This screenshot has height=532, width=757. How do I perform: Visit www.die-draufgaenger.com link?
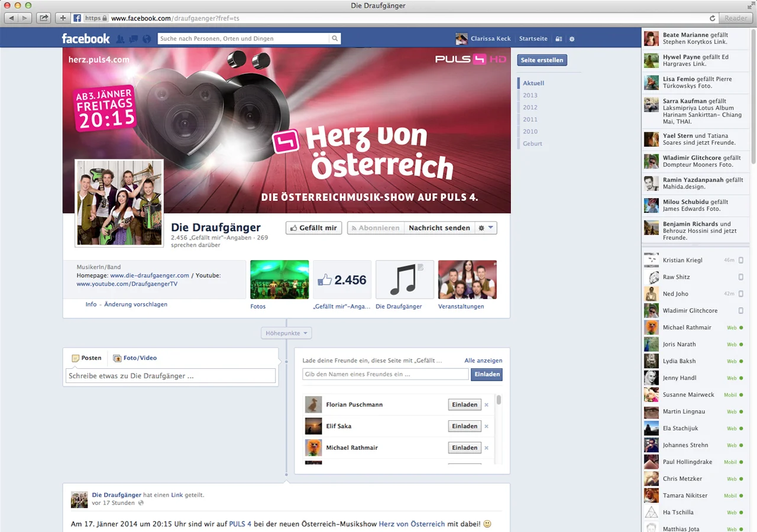150,275
